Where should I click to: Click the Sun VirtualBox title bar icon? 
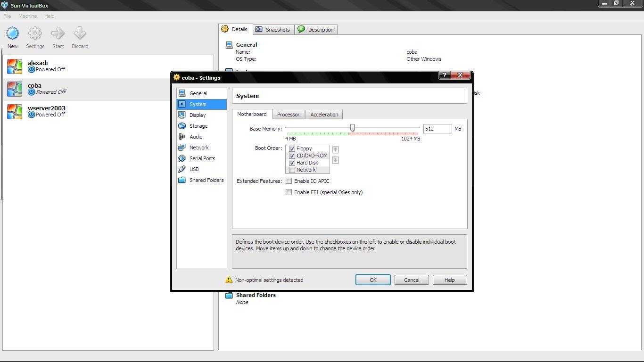(5, 5)
